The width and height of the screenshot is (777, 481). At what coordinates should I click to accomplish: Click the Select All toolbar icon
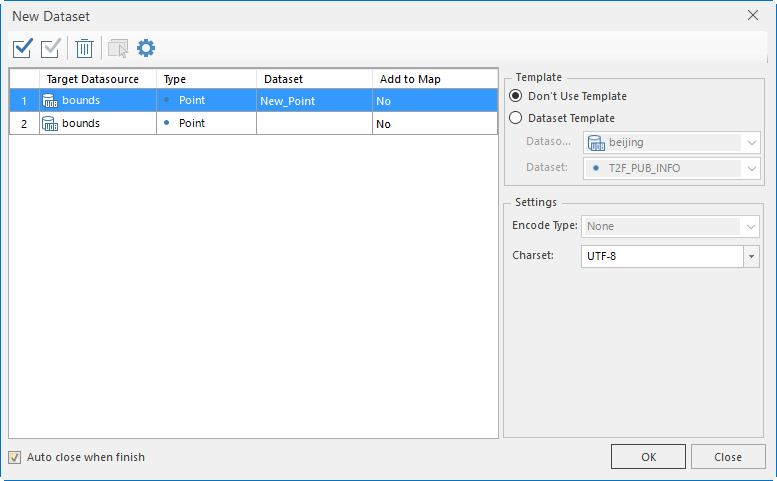23,48
